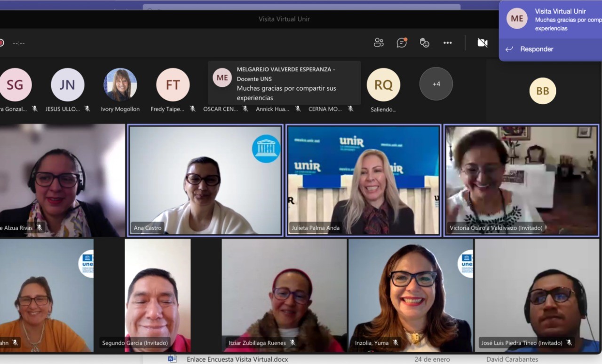Screen dimensions: 602x364
Task: Click Ivory Mogollon's profile photo
Action: coord(120,85)
